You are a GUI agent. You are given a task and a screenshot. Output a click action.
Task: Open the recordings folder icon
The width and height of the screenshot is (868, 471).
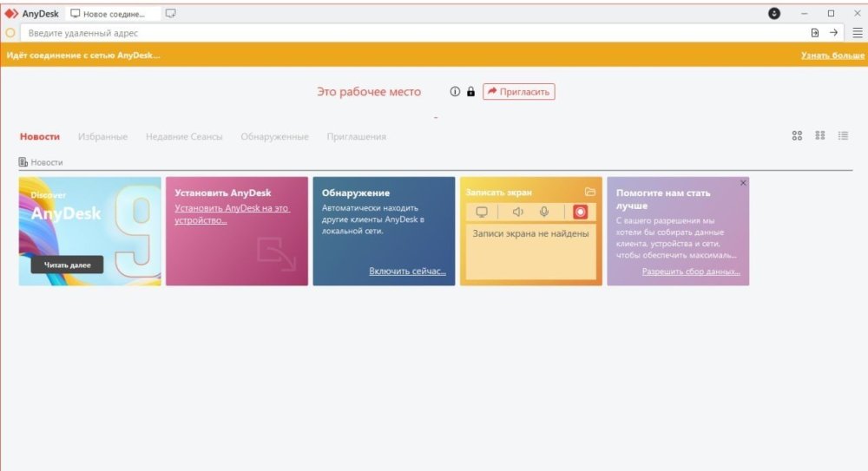pos(589,192)
